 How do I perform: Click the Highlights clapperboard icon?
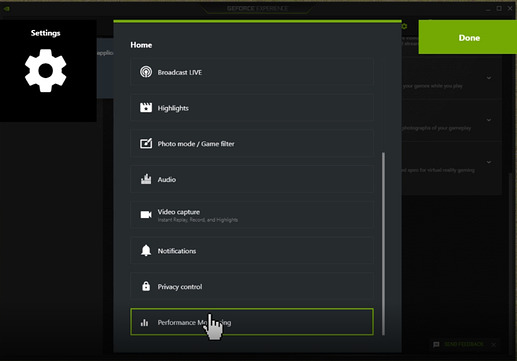146,108
